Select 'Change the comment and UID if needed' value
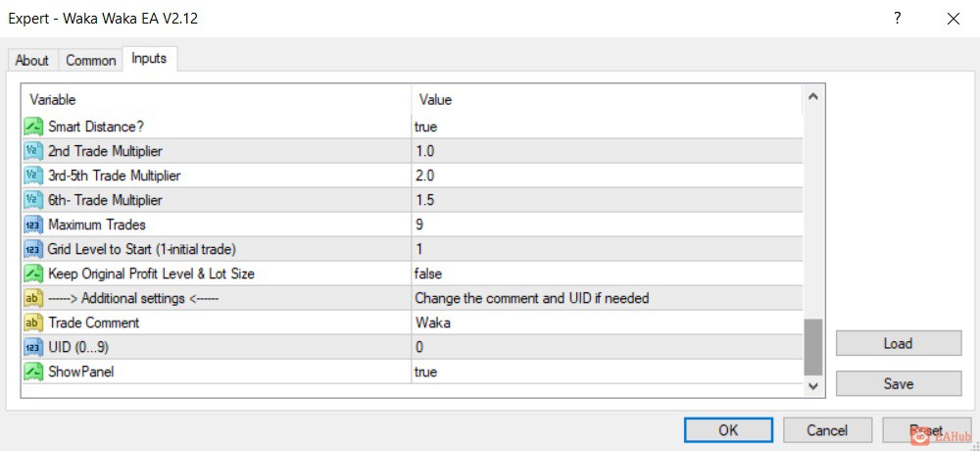The image size is (980, 451). point(531,298)
